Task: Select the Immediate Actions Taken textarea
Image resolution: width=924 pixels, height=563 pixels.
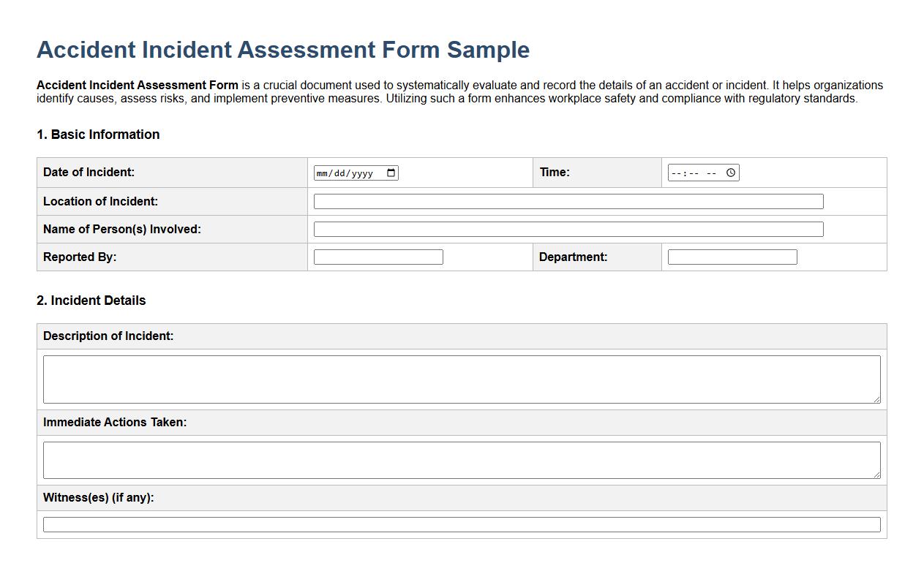Action: [x=461, y=459]
